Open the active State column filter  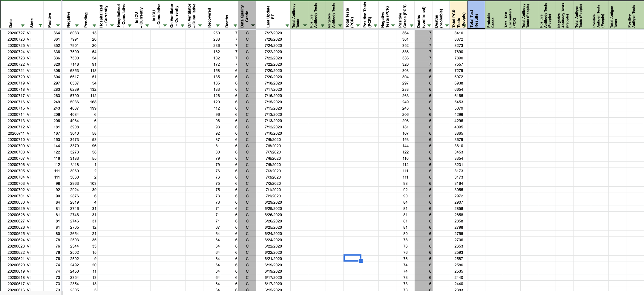tap(40, 26)
